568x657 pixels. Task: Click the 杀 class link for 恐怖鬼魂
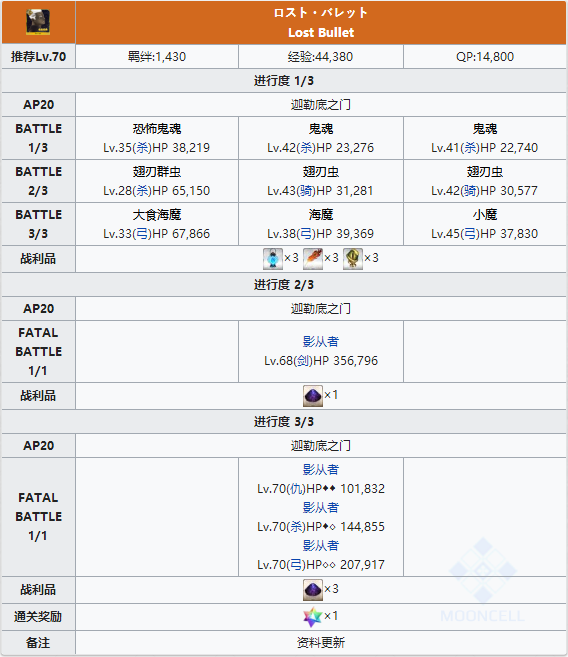coord(143,148)
